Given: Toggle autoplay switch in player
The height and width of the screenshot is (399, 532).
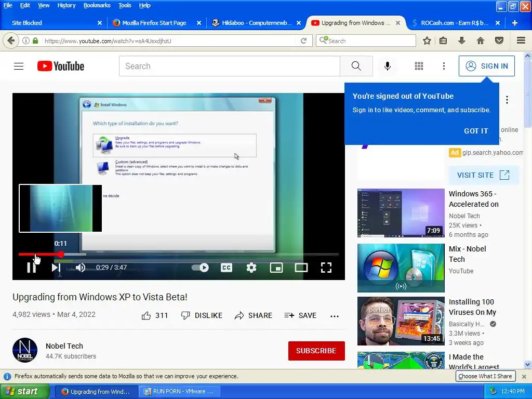Looking at the screenshot, I should pyautogui.click(x=200, y=268).
